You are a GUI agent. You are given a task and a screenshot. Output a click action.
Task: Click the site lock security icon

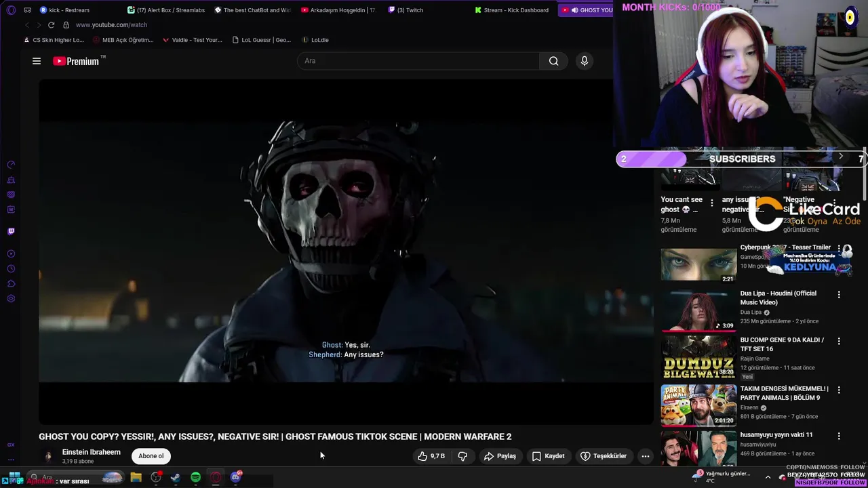pyautogui.click(x=66, y=25)
